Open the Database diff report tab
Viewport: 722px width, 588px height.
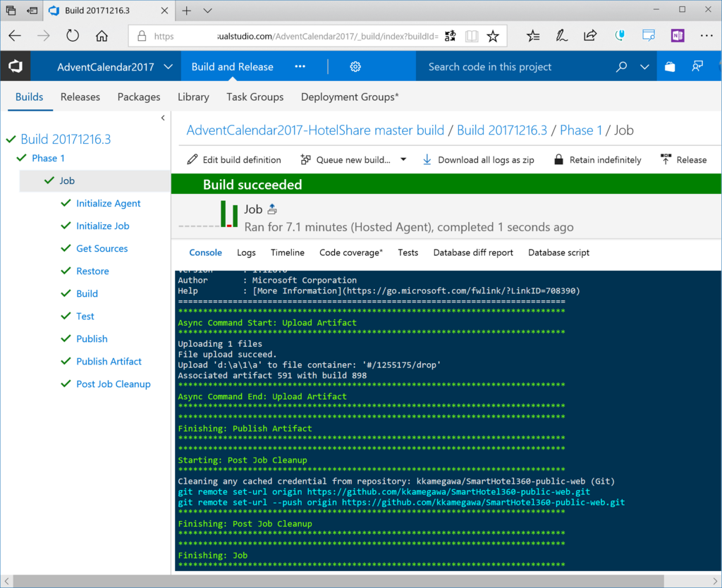[x=473, y=252]
